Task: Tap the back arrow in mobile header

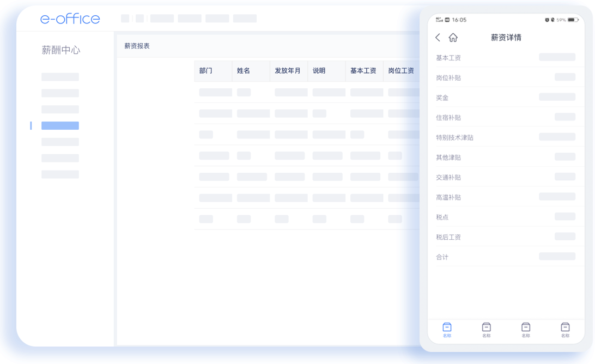Action: pyautogui.click(x=438, y=38)
